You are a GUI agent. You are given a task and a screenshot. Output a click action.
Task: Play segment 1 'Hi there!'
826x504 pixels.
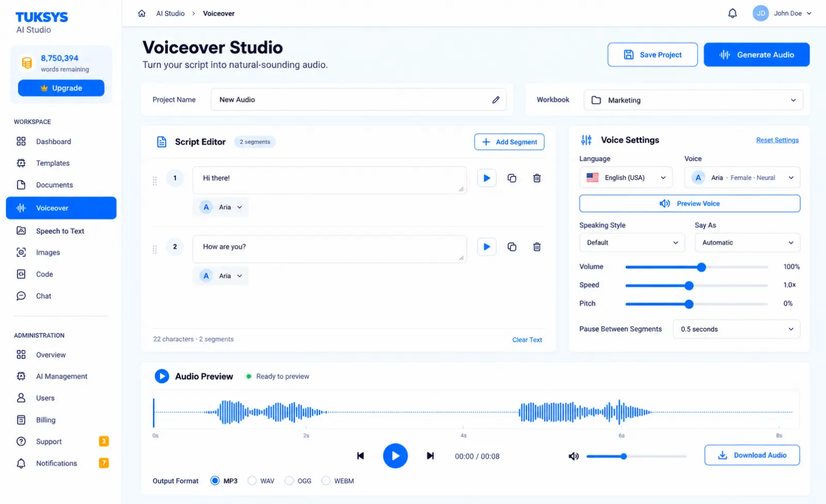486,178
